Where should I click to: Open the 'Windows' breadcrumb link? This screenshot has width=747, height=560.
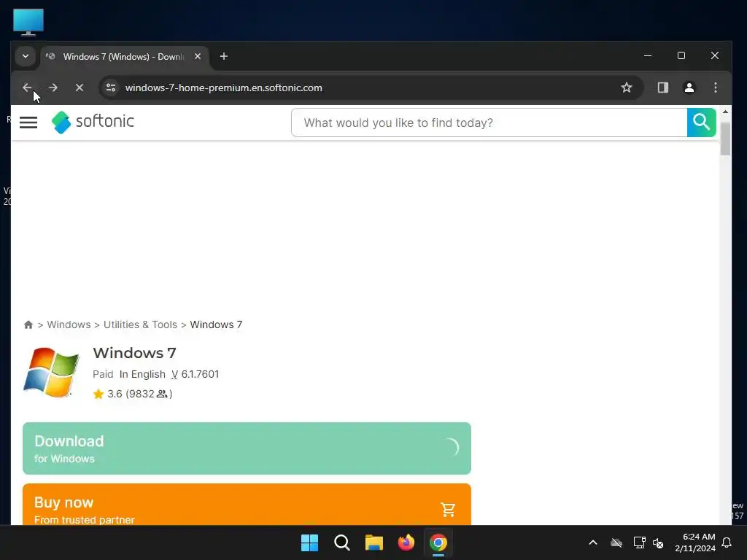pos(69,324)
